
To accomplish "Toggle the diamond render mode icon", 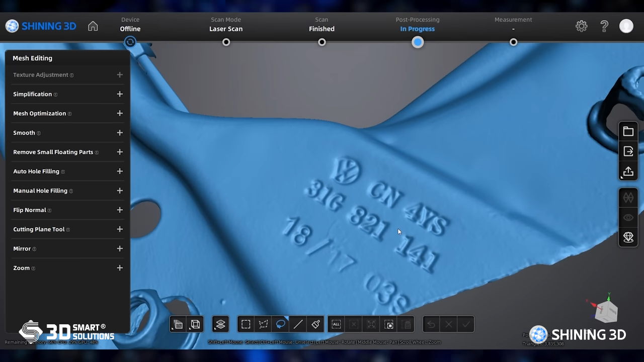I will click(x=628, y=237).
